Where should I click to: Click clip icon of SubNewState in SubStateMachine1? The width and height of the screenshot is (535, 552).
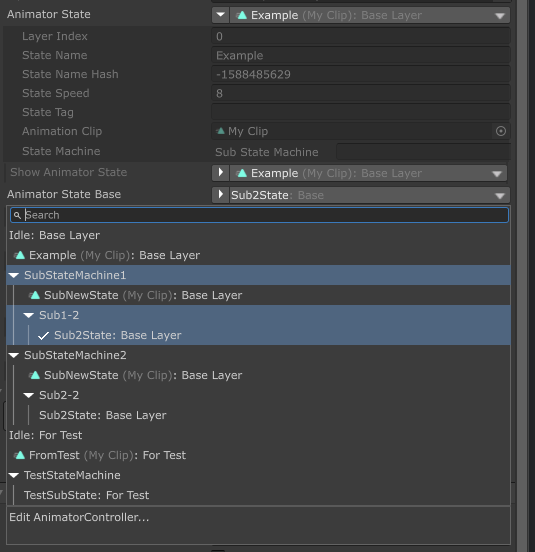coord(35,295)
